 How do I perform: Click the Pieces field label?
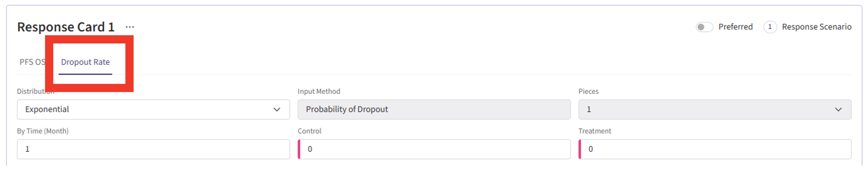588,91
